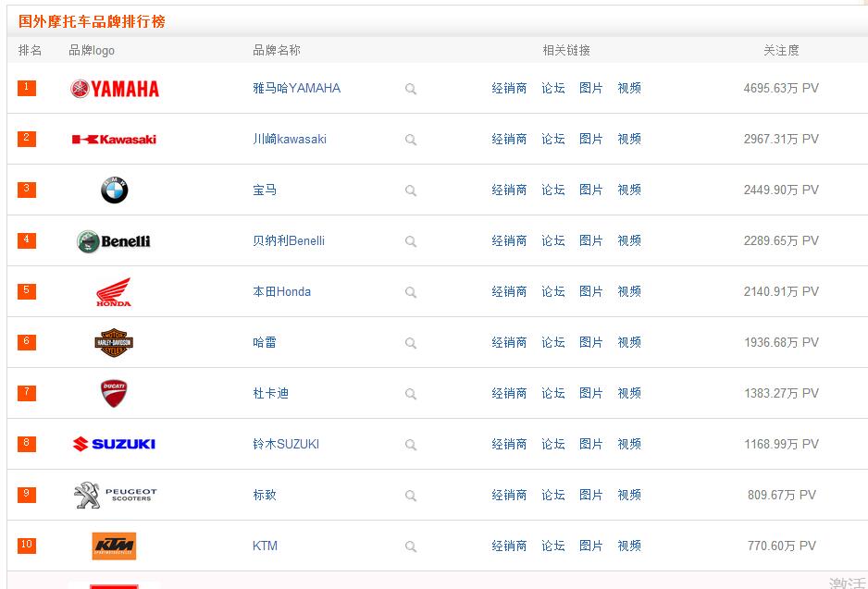Open the Benelli brand logo
The height and width of the screenshot is (589, 868).
(x=114, y=241)
